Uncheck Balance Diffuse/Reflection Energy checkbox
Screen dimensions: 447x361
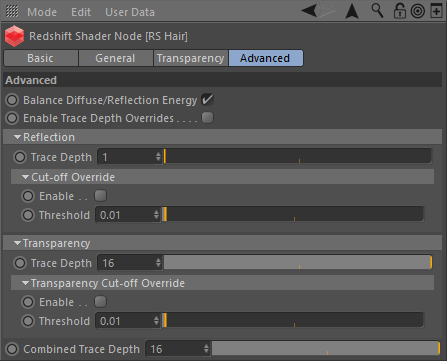207,100
